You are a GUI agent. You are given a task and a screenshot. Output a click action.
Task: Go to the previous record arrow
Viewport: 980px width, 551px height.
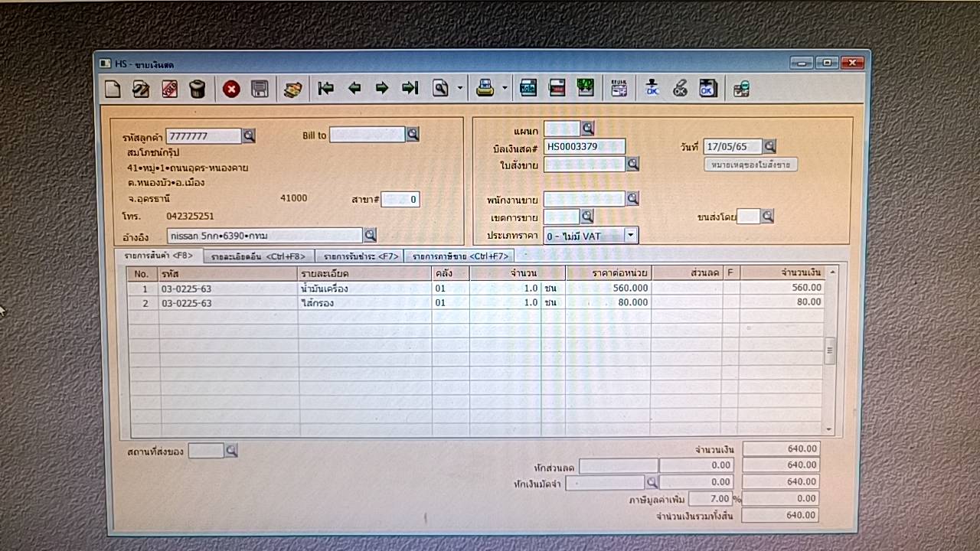pyautogui.click(x=354, y=89)
